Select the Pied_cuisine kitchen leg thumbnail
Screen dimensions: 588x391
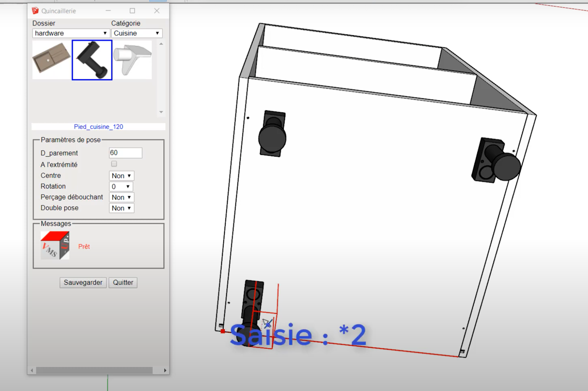click(x=92, y=60)
